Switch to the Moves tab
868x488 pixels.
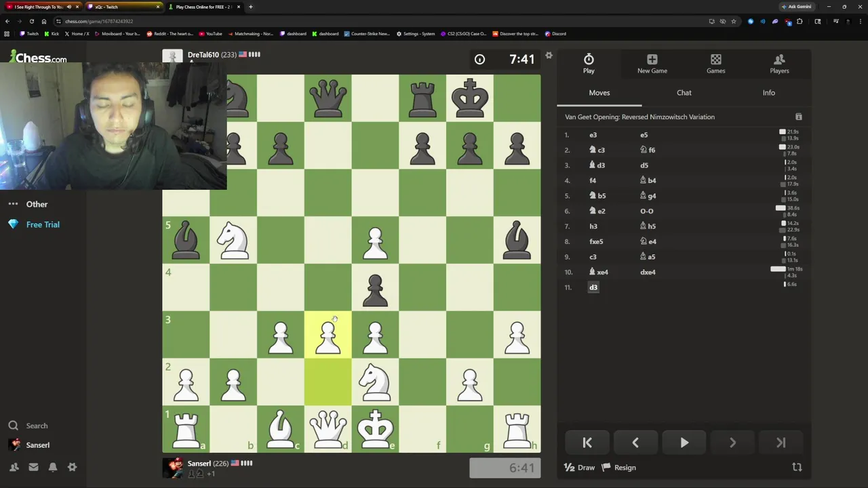599,93
